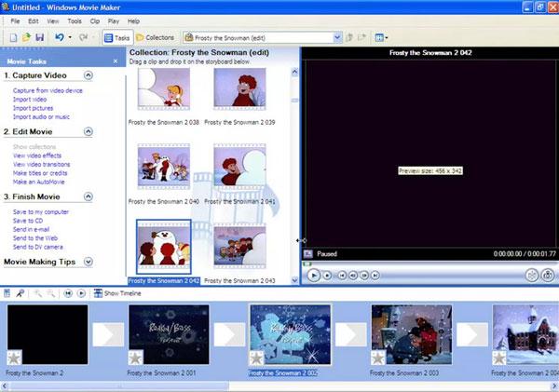559x392 pixels.
Task: Click the preview seek bar
Action: [429, 264]
